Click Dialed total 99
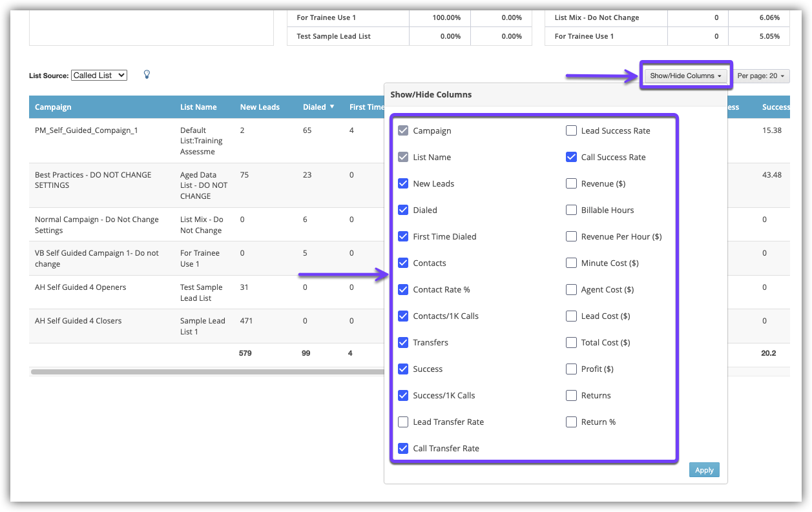812x512 pixels. coord(307,353)
